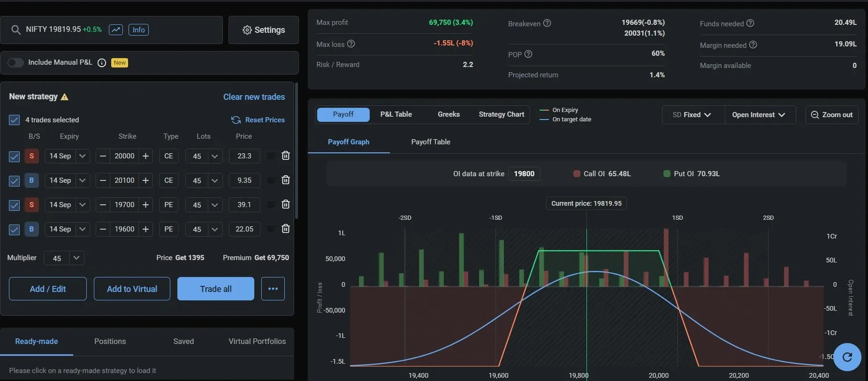This screenshot has width=868, height=381.
Task: Uncheck the 19700 PE trade checkbox
Action: click(15, 205)
